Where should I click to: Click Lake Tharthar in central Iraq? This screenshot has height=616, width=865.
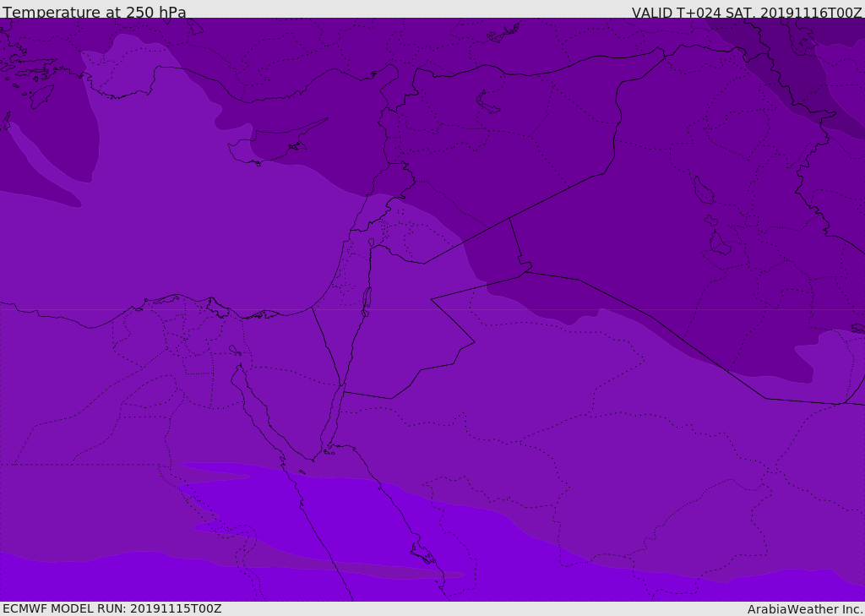click(x=703, y=191)
